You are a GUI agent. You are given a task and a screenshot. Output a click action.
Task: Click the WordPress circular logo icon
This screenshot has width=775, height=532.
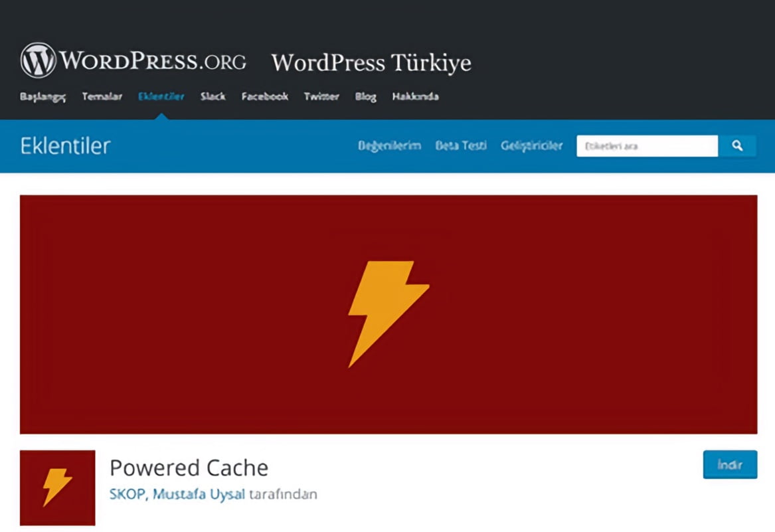38,60
